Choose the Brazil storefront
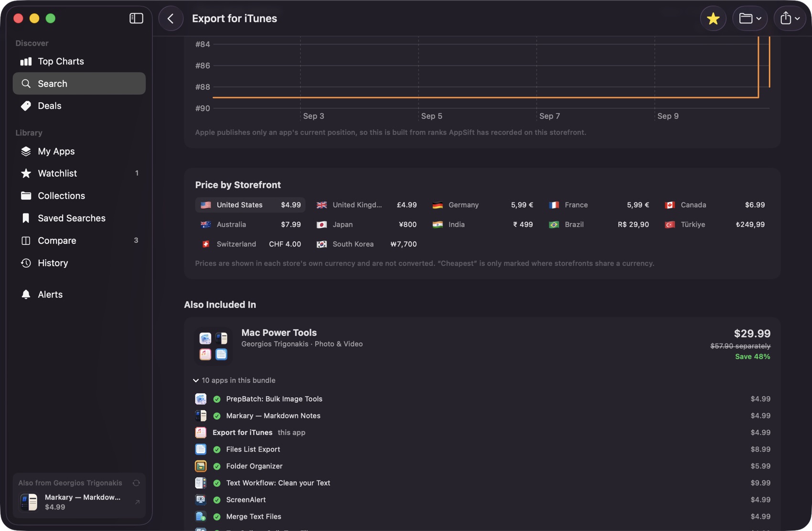The image size is (812, 531). (598, 224)
